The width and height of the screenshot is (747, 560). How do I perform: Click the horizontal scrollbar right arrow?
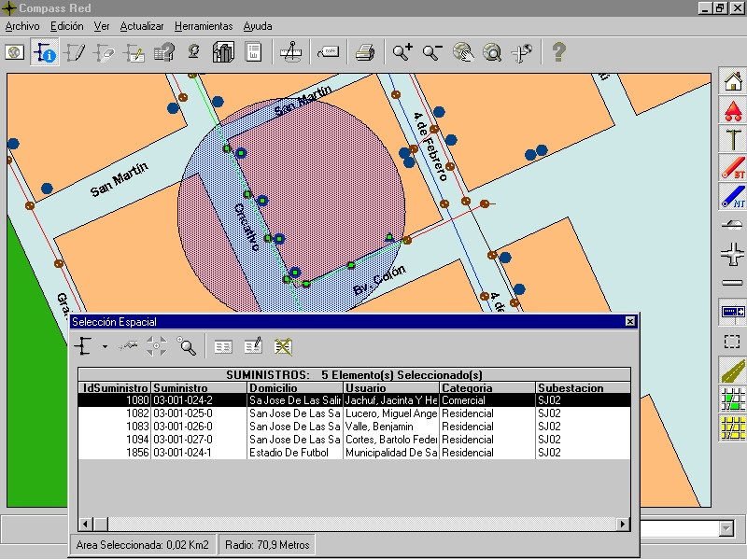pyautogui.click(x=623, y=525)
